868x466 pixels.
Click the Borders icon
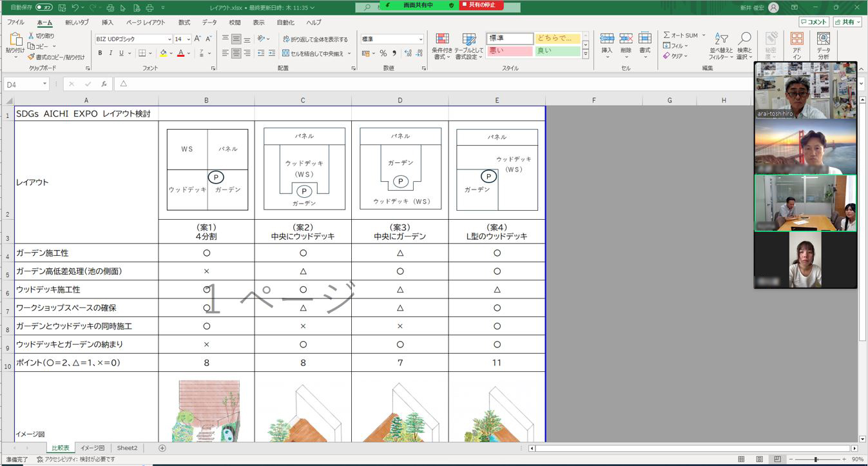(x=142, y=53)
